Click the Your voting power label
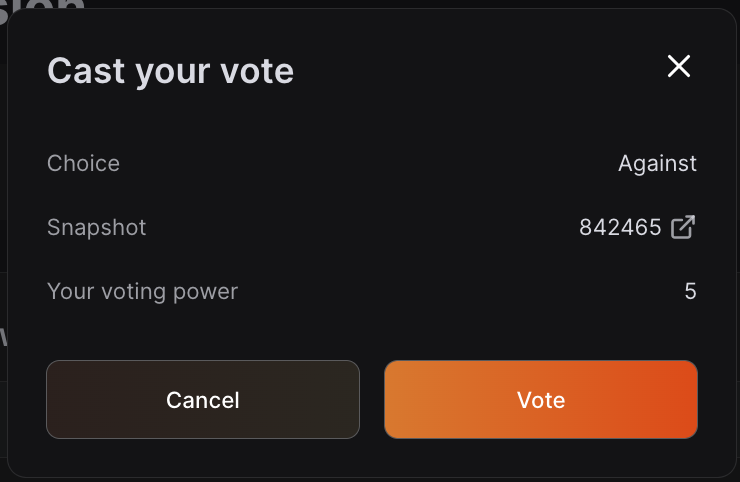The image size is (740, 482). tap(142, 291)
